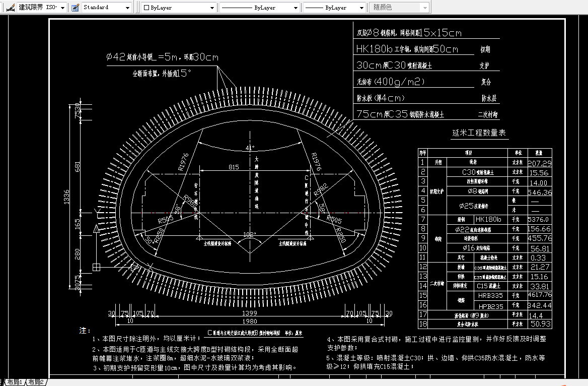Click the white ByLayer color swatch box
The width and height of the screenshot is (588, 386).
[x=146, y=8]
